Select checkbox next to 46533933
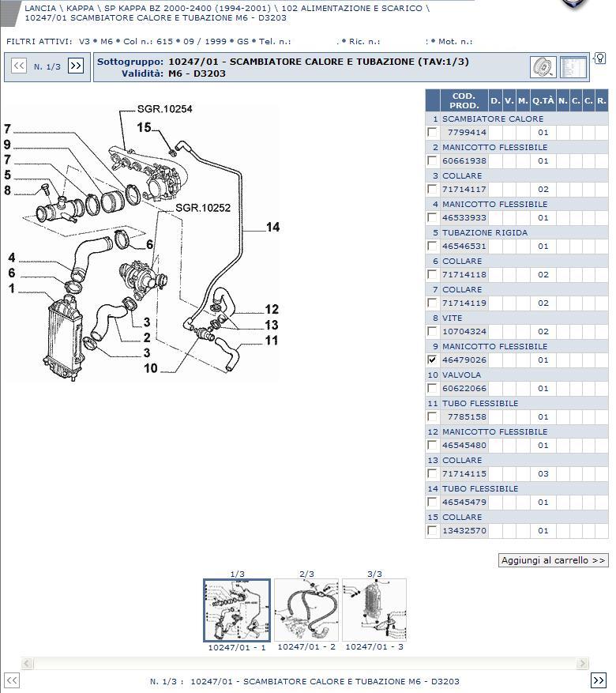 tap(432, 217)
